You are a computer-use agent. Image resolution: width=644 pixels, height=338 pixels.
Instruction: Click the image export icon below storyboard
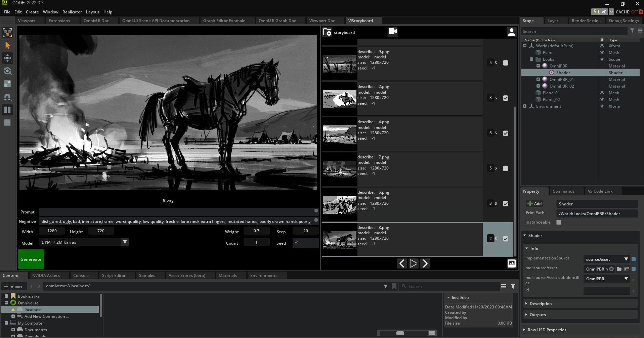click(511, 263)
